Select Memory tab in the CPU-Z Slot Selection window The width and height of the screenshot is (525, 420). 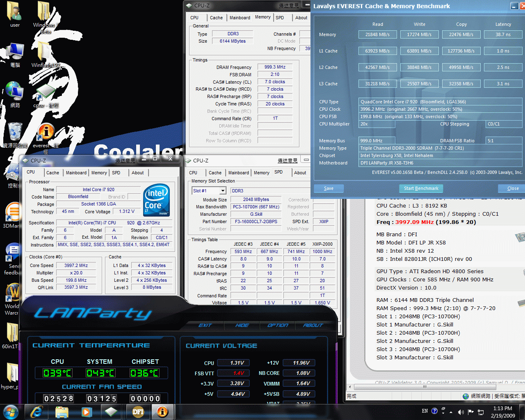262,173
